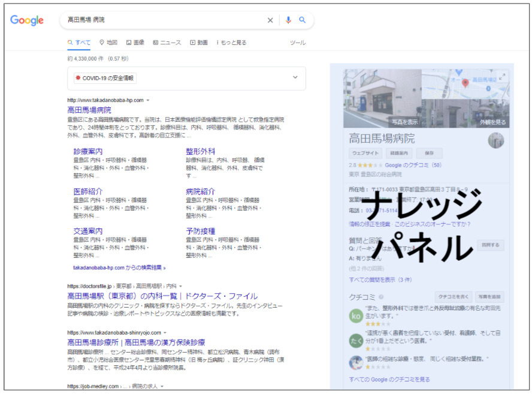Open the dropdown arrow beside takadanobaba-hp.com URL

click(148, 101)
